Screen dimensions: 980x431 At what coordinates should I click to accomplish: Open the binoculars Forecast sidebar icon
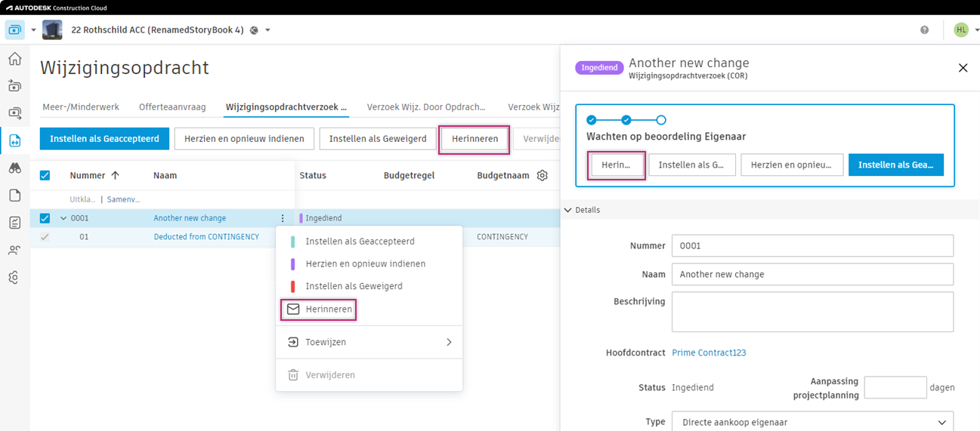coord(14,168)
